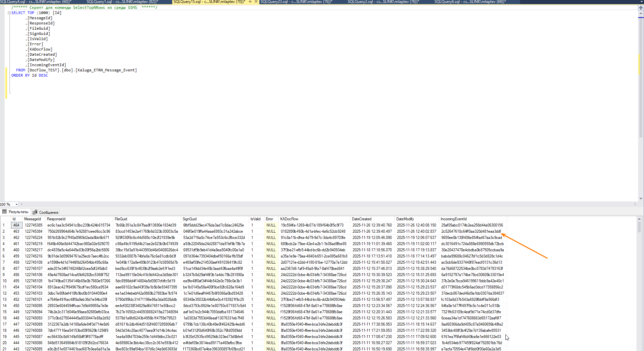Select the IsValid column header
This screenshot has width=644, height=351.
pyautogui.click(x=256, y=219)
